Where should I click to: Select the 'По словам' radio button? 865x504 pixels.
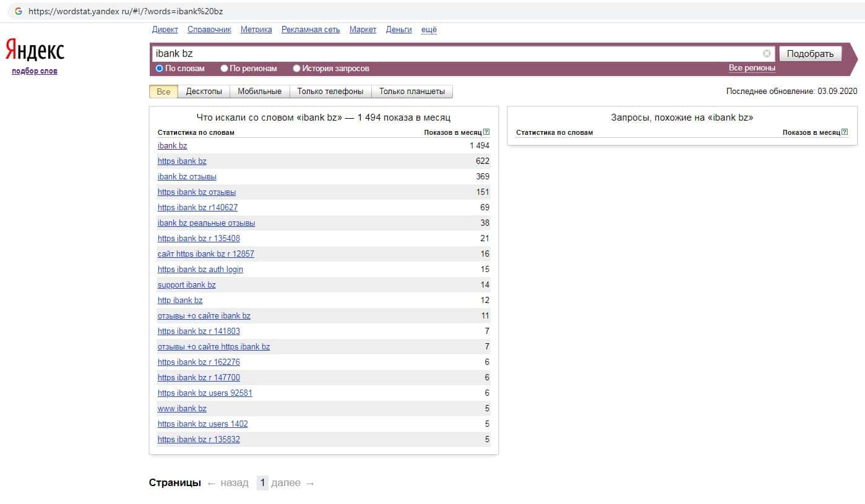coord(160,69)
